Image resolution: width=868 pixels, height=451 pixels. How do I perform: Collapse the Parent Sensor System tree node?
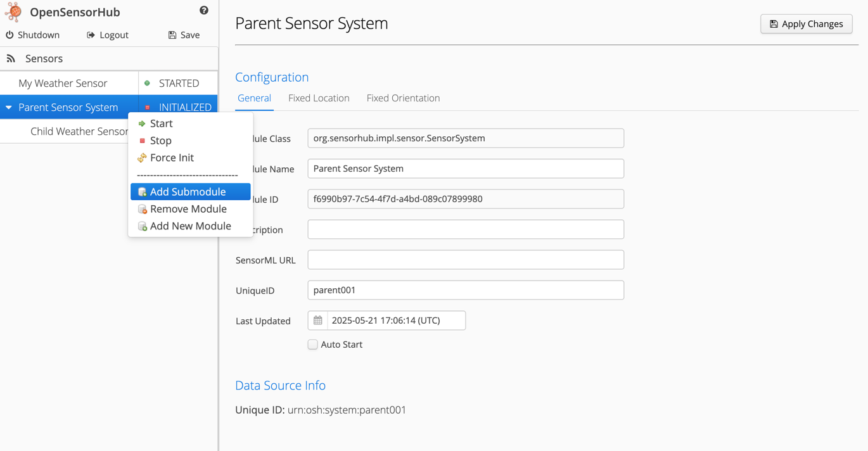click(9, 108)
